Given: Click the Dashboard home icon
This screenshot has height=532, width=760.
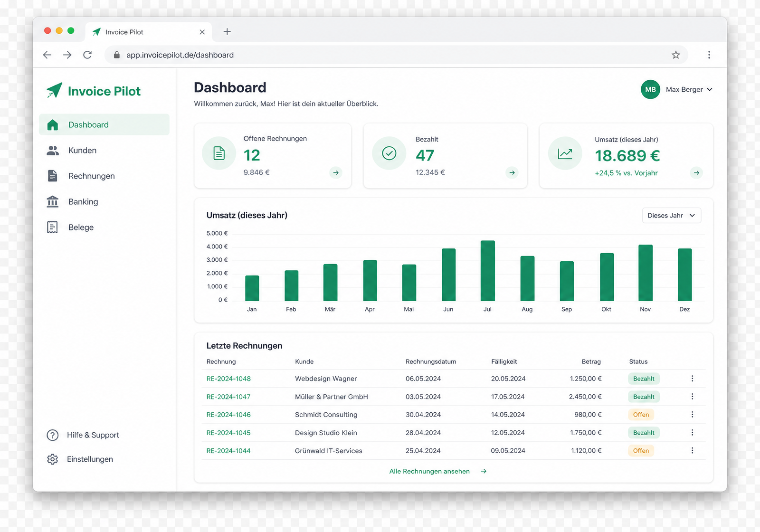Looking at the screenshot, I should coord(53,125).
